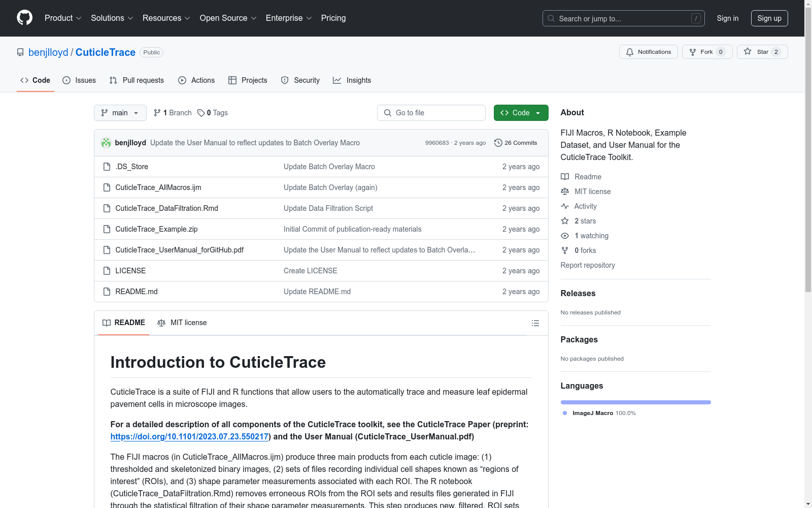812x508 pixels.
Task: Click the file icon beside CuticleTrace_AllMacros.ijm
Action: pos(107,187)
